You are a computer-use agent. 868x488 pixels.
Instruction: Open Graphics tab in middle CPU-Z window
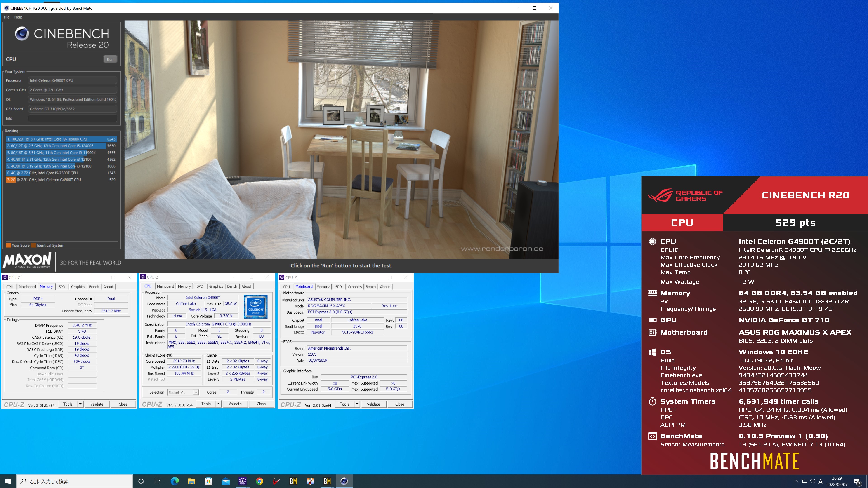coord(216,287)
